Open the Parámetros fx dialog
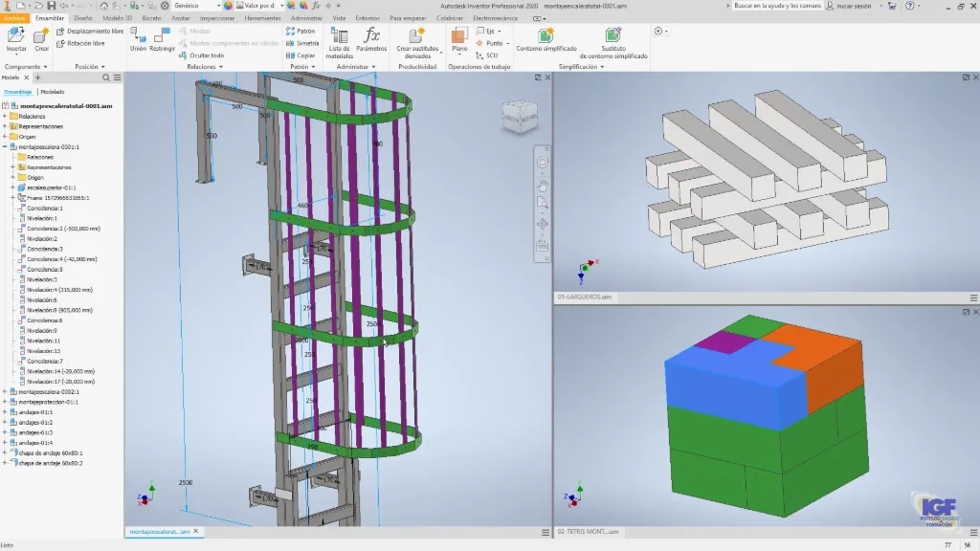 coord(371,40)
